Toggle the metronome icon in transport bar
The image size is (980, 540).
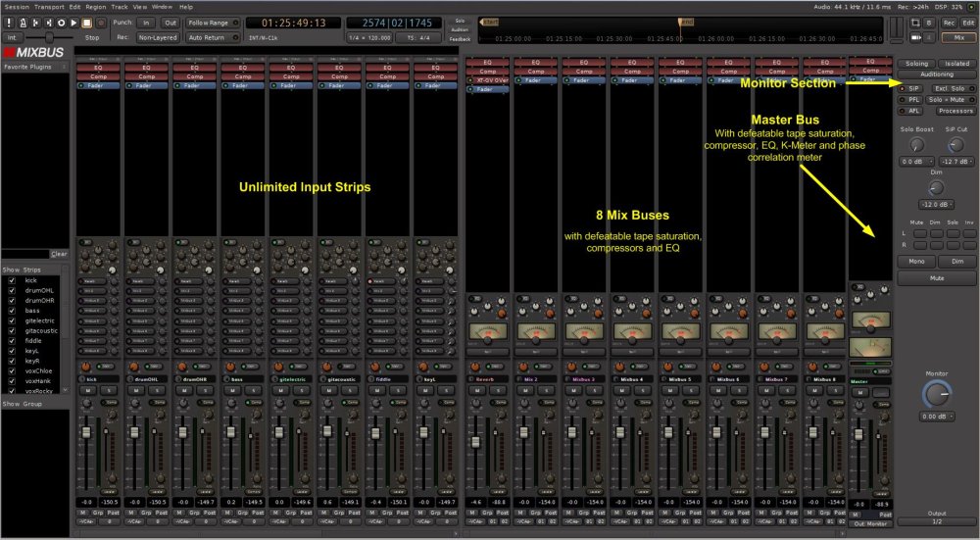pyautogui.click(x=23, y=23)
